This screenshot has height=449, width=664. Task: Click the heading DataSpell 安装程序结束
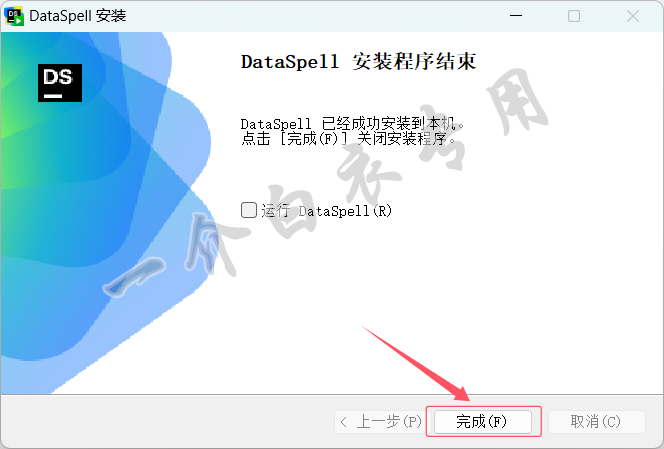tap(358, 61)
